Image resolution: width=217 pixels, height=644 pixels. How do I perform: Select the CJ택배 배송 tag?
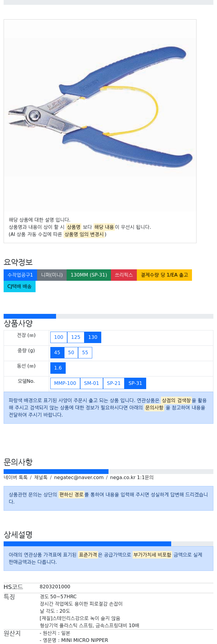[x=20, y=286]
